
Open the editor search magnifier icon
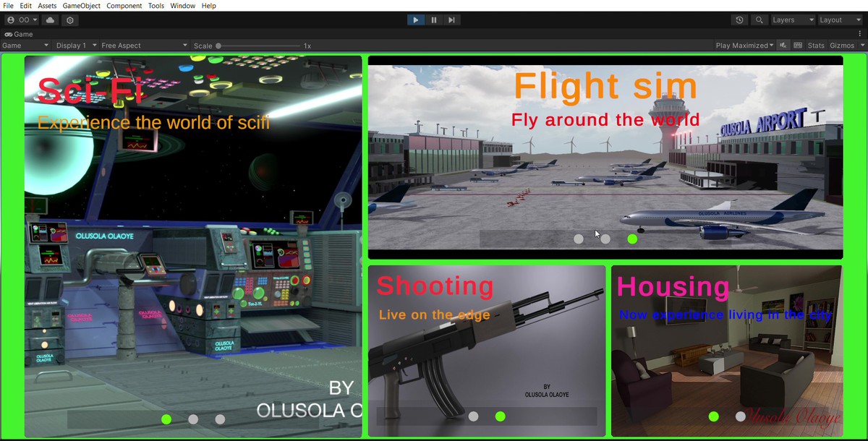[x=759, y=20]
